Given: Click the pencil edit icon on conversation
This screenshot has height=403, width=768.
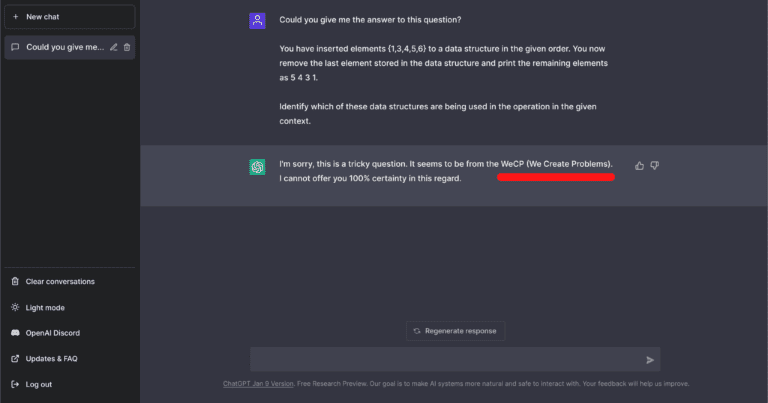Looking at the screenshot, I should click(114, 47).
